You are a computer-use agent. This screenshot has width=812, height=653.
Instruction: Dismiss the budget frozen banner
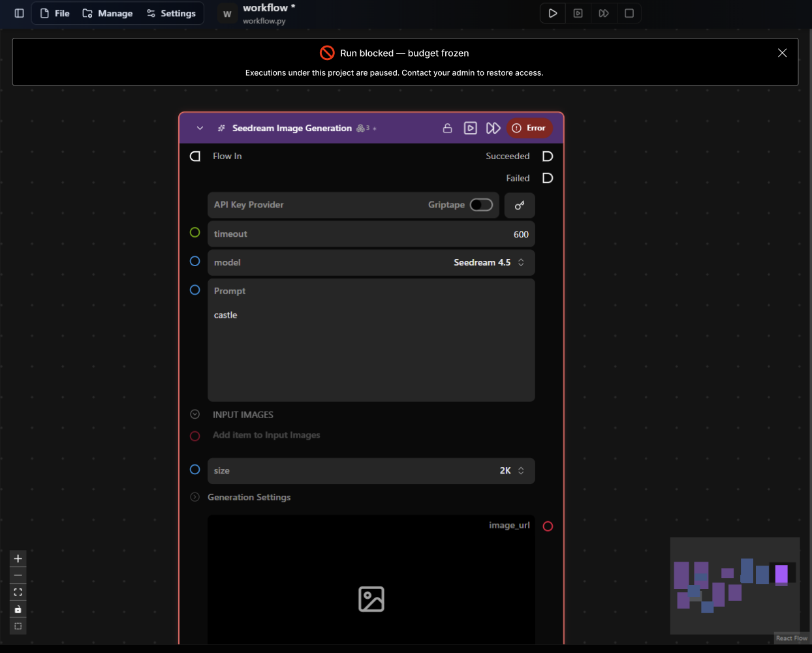point(782,53)
